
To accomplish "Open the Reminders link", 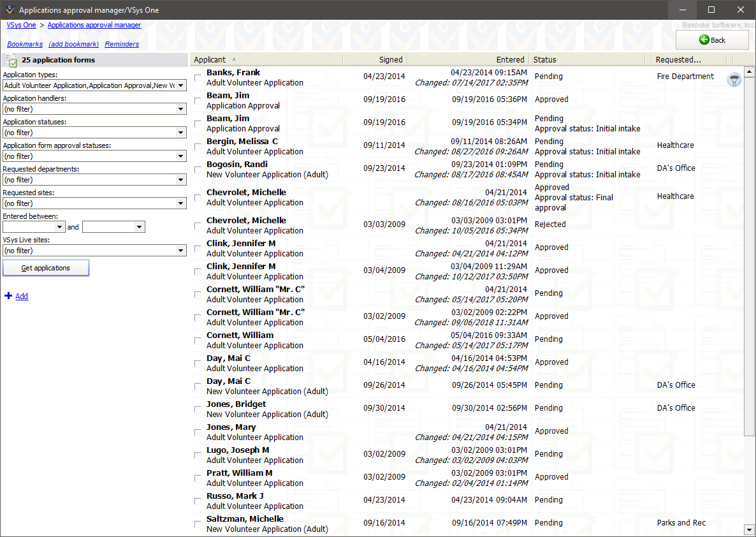I will [122, 44].
